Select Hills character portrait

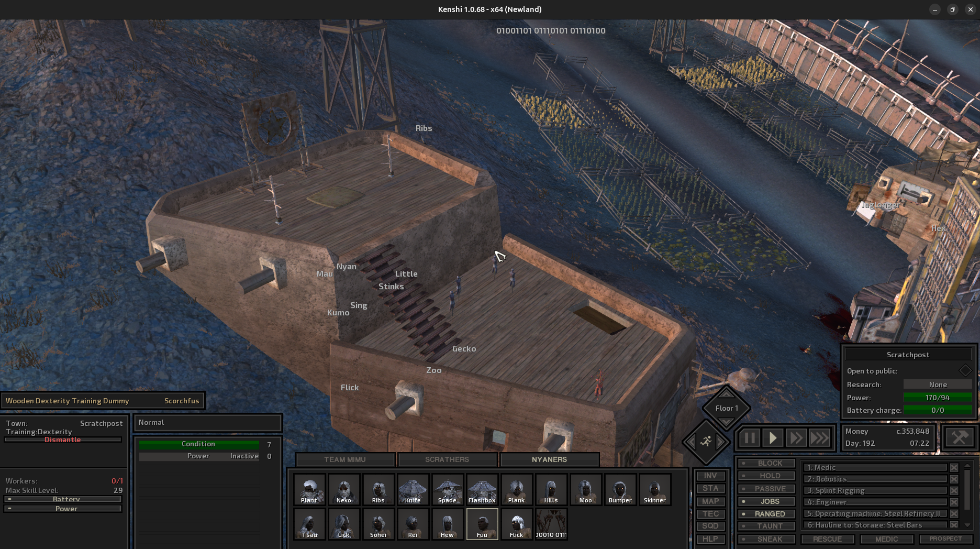tap(551, 489)
